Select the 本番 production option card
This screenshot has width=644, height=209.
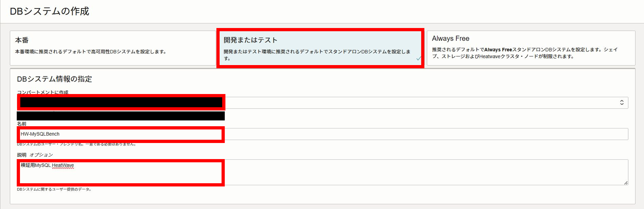point(113,48)
